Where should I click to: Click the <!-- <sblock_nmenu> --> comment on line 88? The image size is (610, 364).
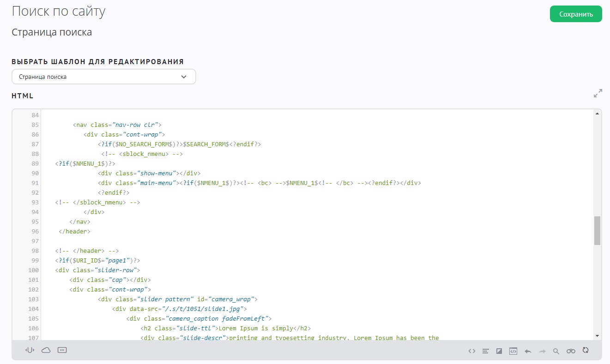coord(142,154)
